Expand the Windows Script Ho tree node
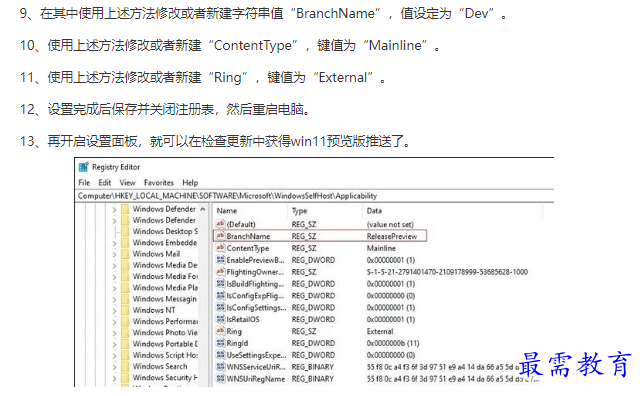Image resolution: width=640 pixels, height=396 pixels. [x=114, y=355]
